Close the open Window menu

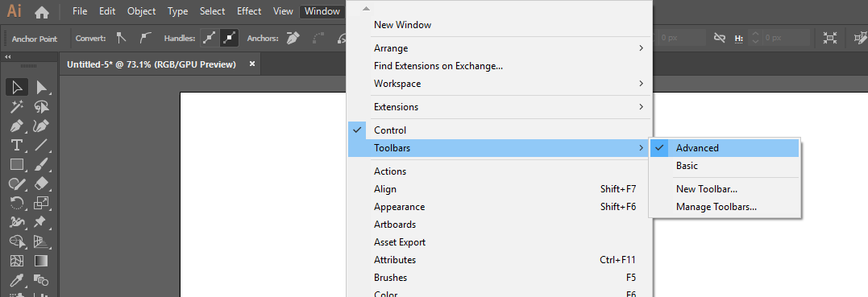pos(322,11)
